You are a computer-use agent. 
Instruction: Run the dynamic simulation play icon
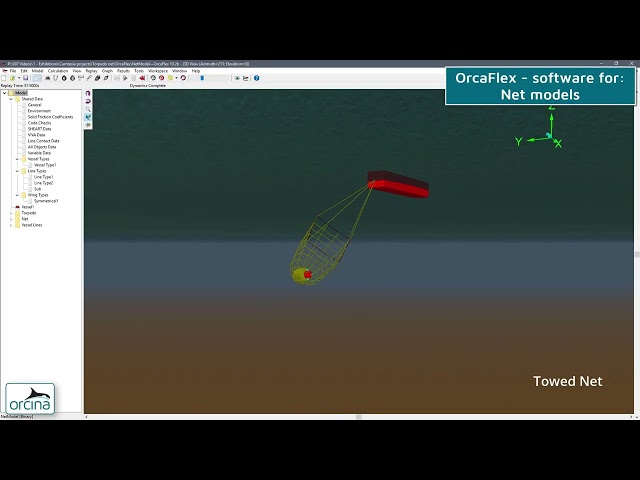[x=125, y=78]
